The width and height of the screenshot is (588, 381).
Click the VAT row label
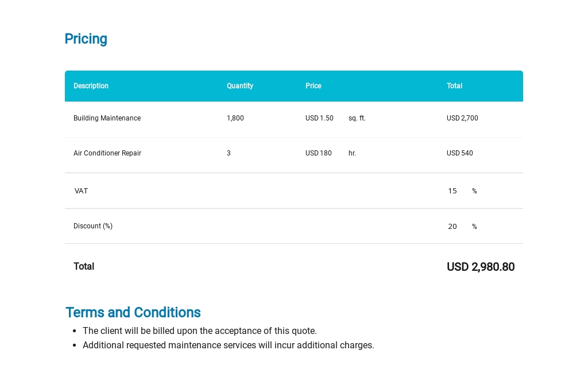point(81,191)
